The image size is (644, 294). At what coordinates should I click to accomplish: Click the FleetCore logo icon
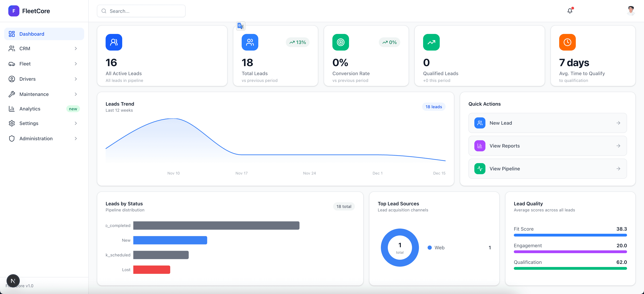[14, 11]
